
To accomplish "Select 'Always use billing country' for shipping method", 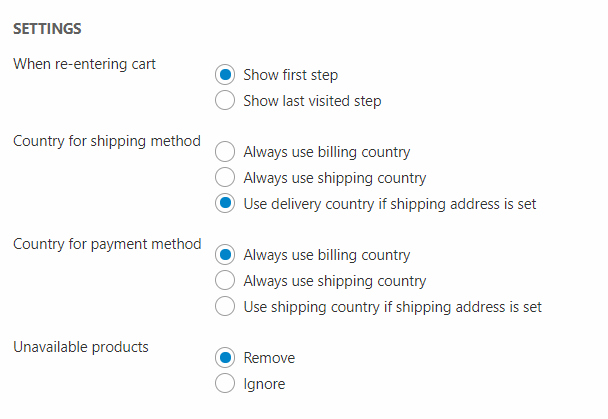I will (226, 152).
